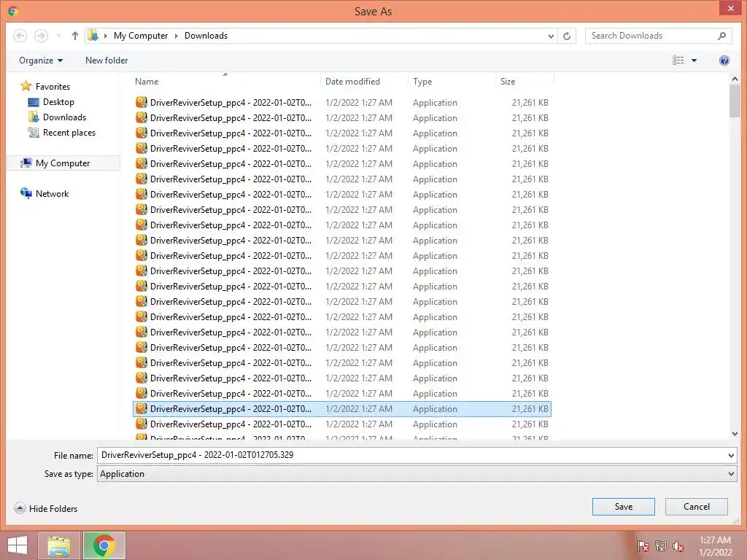Click the Network globe icon in sidebar
This screenshot has height=560, width=747.
[x=26, y=193]
